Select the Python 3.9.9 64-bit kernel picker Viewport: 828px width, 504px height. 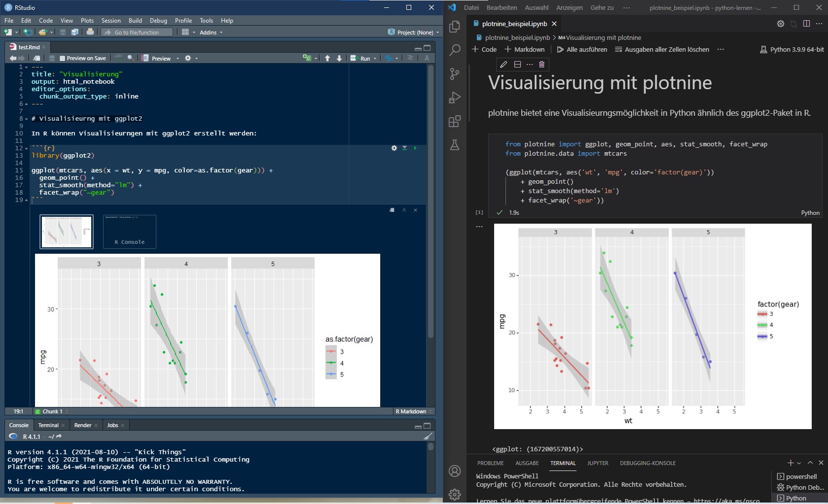click(792, 49)
